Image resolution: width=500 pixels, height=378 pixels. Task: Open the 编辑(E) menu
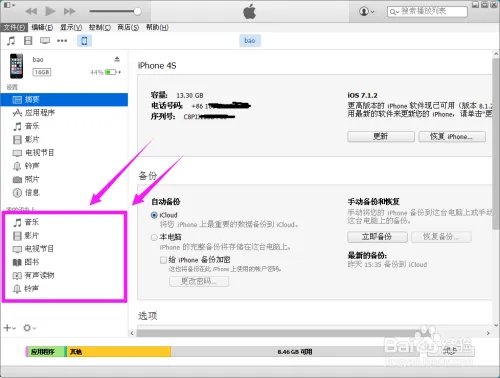pos(42,27)
